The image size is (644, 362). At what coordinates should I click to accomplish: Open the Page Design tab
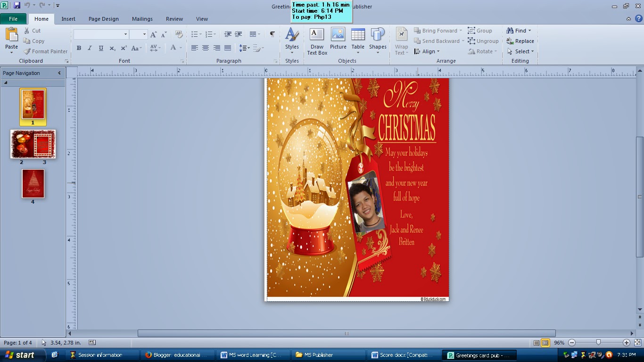pos(104,19)
